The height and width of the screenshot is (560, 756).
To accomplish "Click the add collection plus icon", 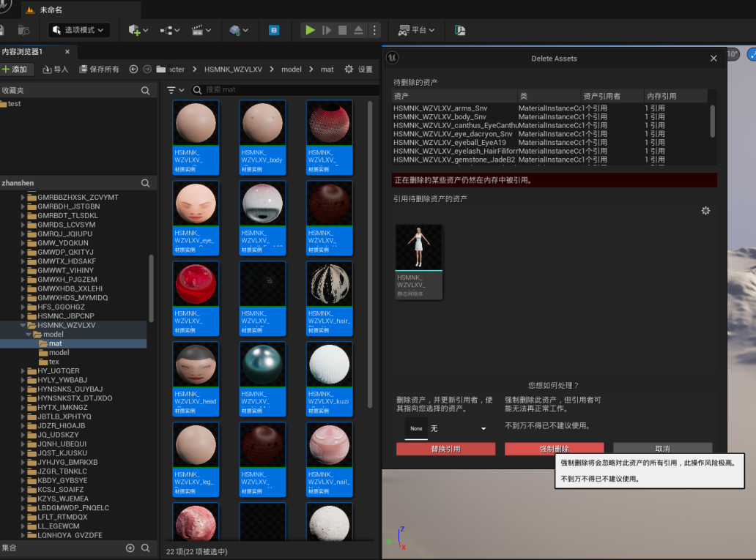I will click(x=130, y=548).
